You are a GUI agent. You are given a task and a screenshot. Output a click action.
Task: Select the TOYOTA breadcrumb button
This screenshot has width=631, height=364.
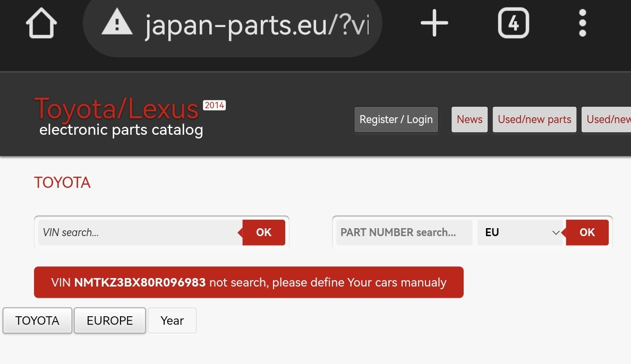(37, 320)
